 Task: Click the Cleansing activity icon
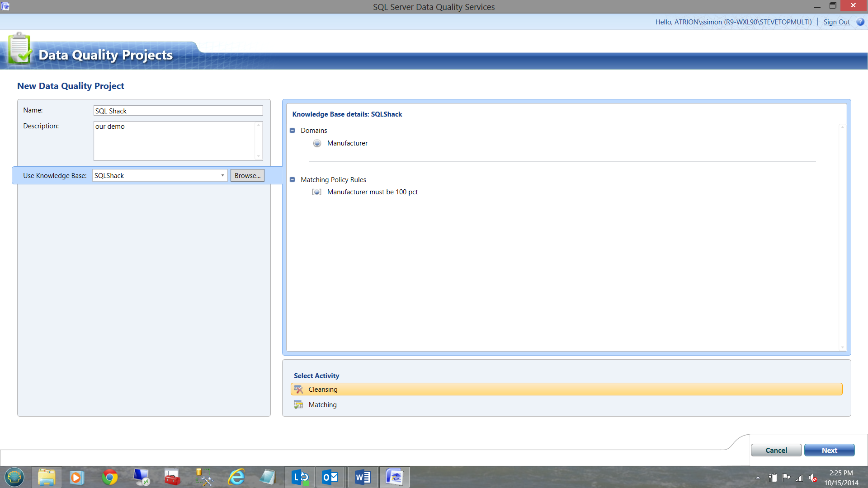(298, 389)
